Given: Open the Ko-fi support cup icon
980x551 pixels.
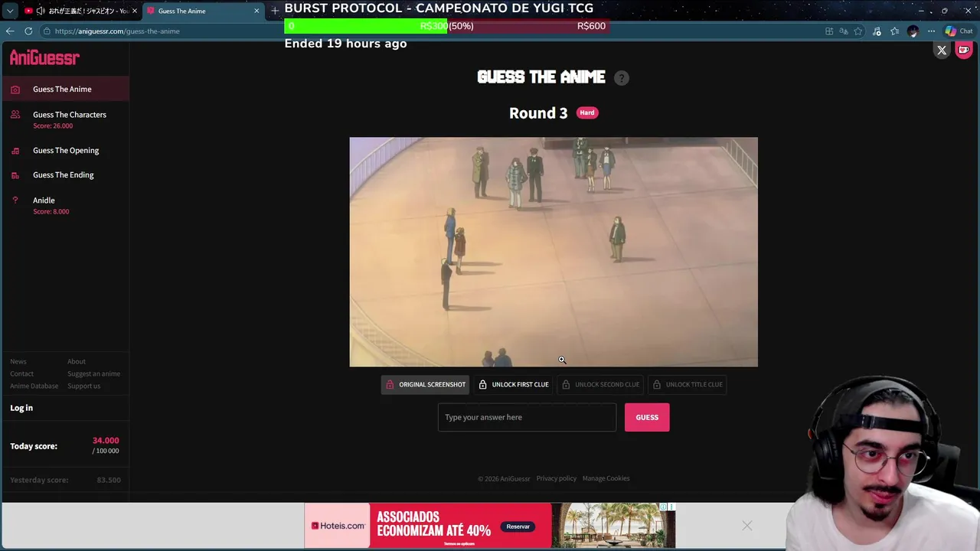Looking at the screenshot, I should 964,51.
